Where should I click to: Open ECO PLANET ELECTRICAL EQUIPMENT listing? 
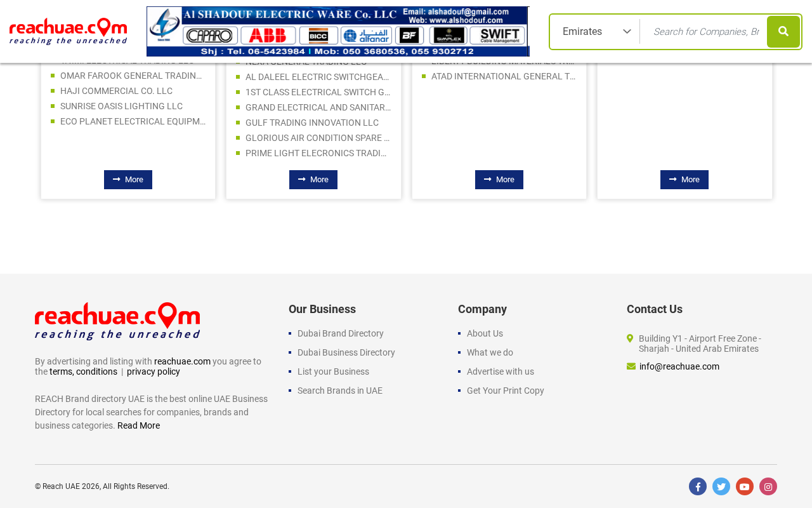pyautogui.click(x=133, y=121)
